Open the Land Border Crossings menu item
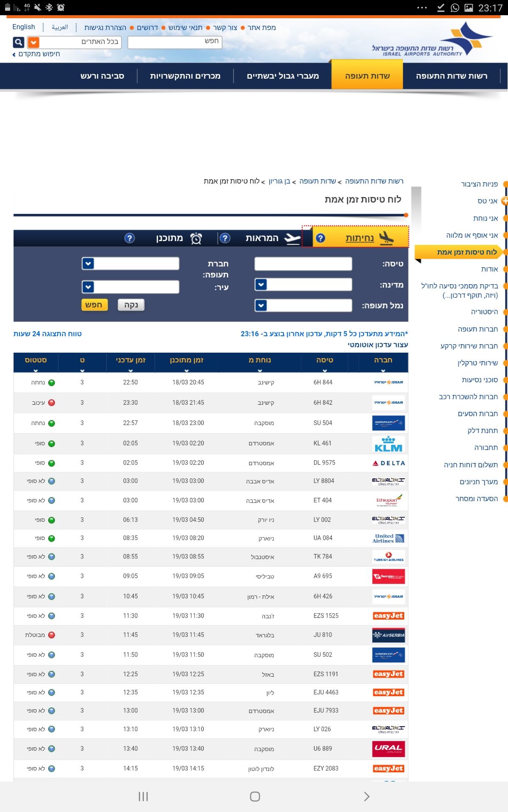This screenshot has height=812, width=508. 283,76
